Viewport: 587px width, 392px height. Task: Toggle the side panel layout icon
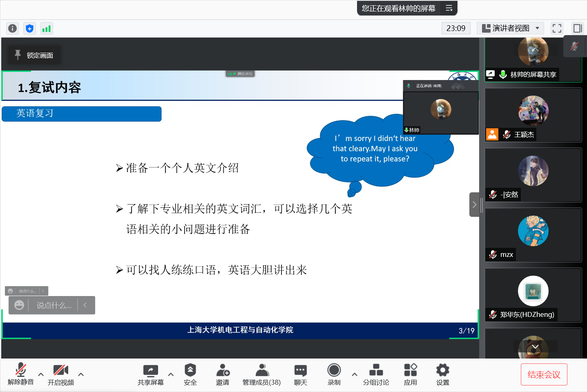578,28
